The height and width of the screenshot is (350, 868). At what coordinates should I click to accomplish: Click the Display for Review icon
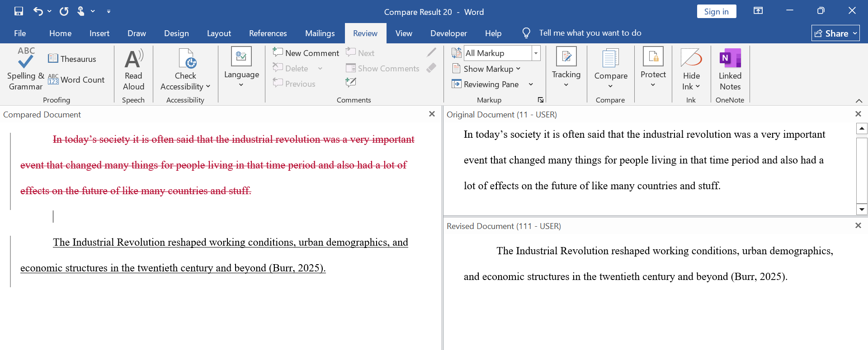[x=457, y=53]
